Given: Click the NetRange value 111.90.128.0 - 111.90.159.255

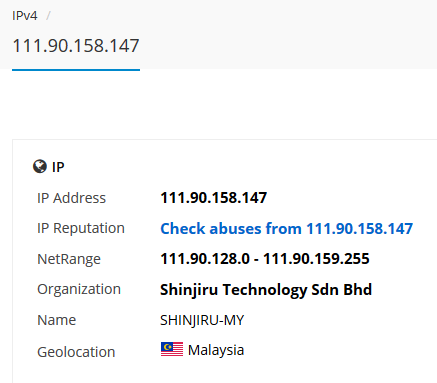Looking at the screenshot, I should tap(265, 259).
